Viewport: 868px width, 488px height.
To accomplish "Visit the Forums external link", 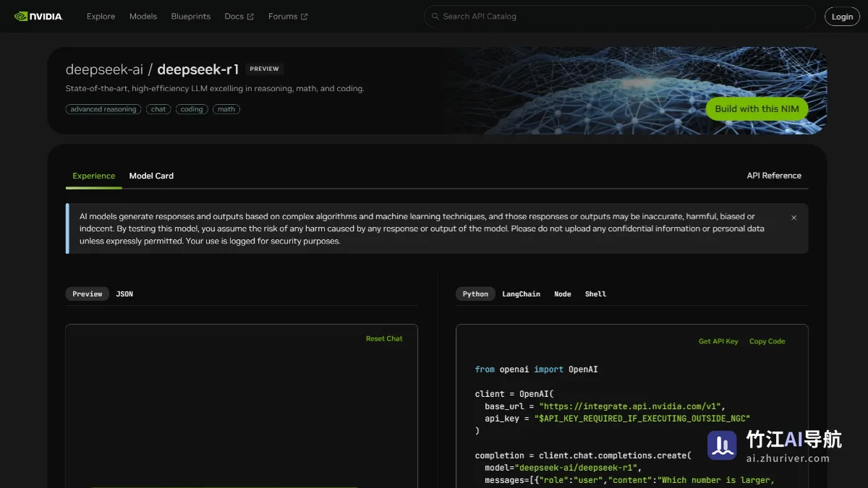I will point(288,17).
